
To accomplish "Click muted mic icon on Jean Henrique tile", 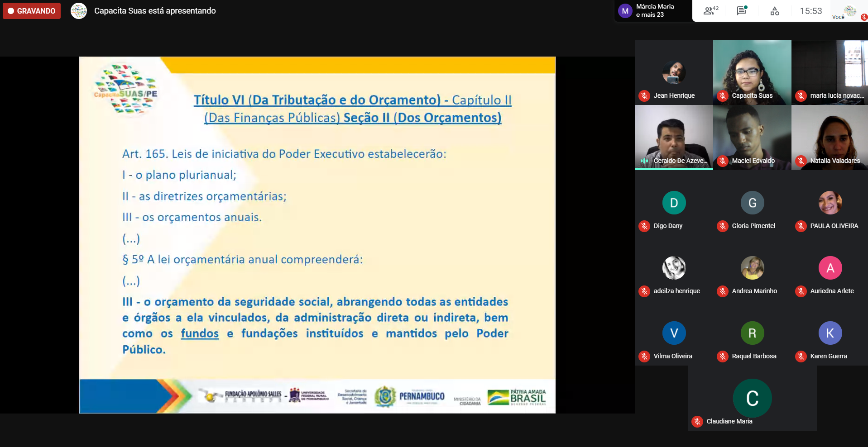I will tap(644, 96).
